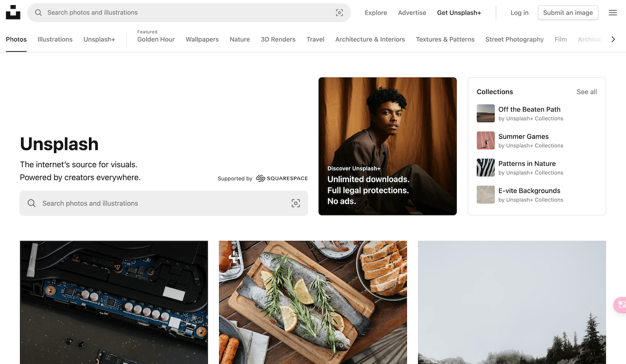This screenshot has width=626, height=364.
Task: Click the Log in link
Action: [519, 13]
